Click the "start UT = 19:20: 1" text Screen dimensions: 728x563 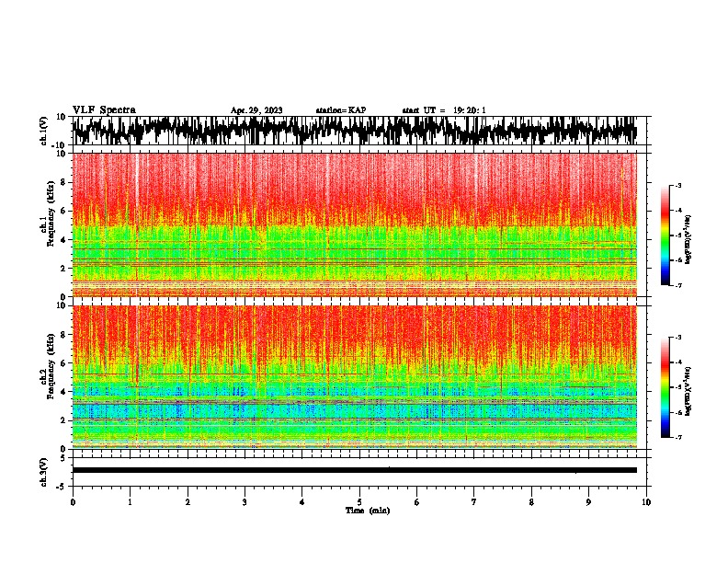click(x=444, y=110)
